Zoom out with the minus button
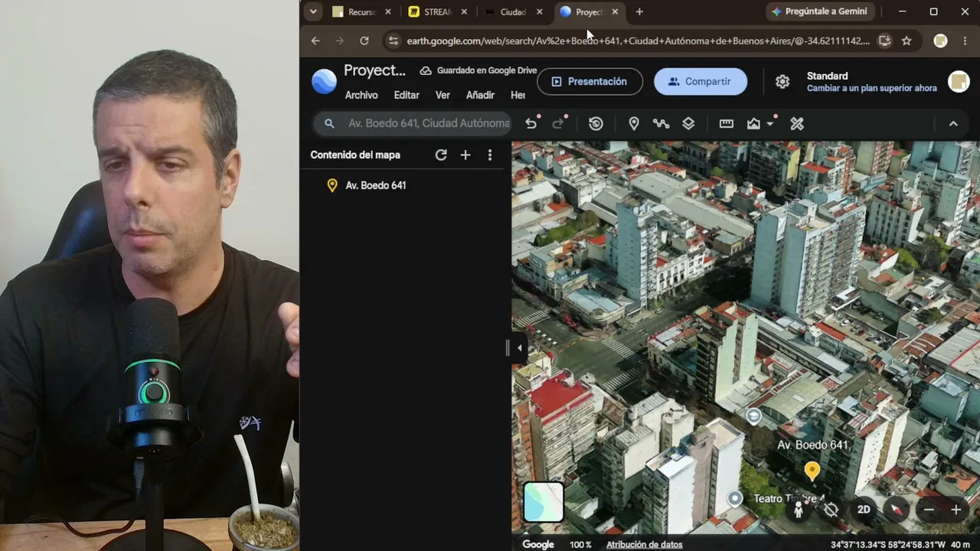980x551 pixels. click(x=929, y=510)
